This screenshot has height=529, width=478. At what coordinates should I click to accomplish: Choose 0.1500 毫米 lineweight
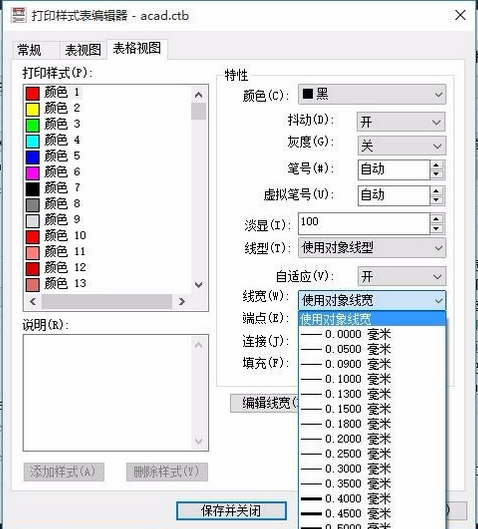coord(372,409)
